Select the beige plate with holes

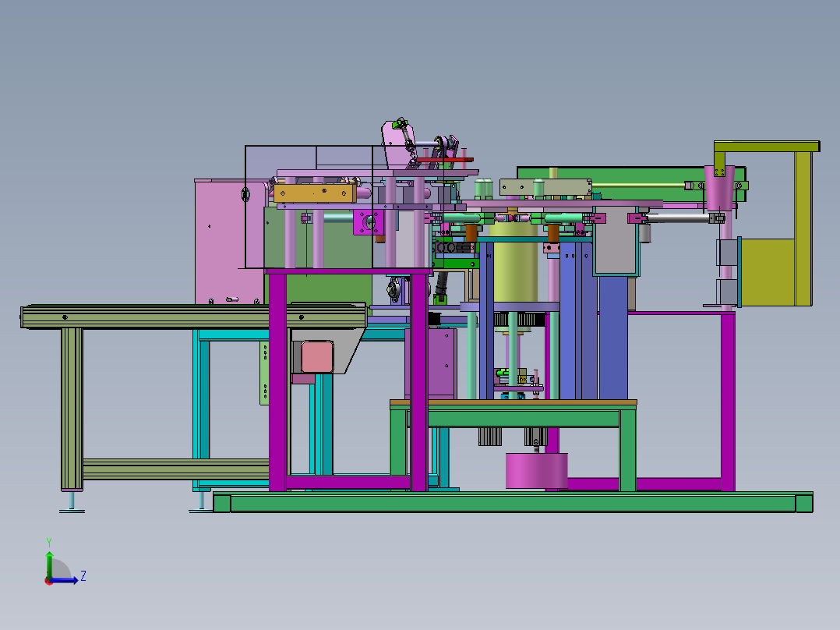545,187
